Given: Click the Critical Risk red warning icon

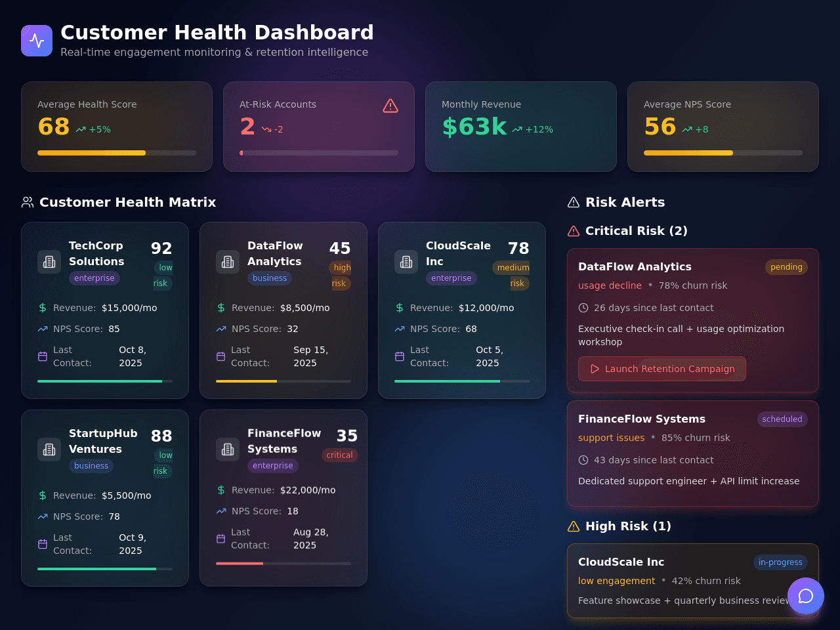Looking at the screenshot, I should point(574,231).
